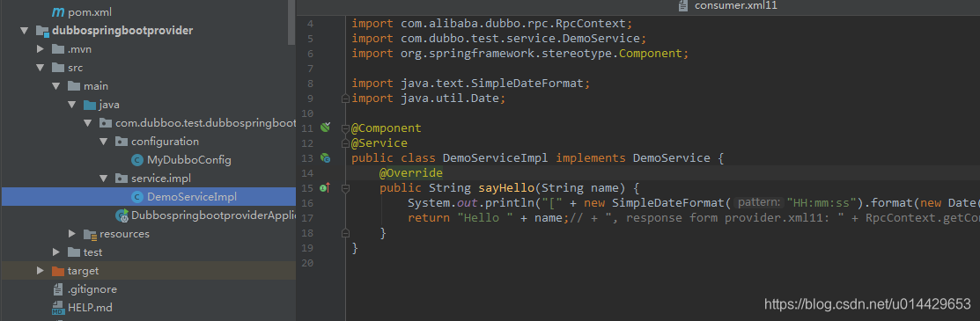The height and width of the screenshot is (321, 980).
Task: Expand the test folder
Action: (x=56, y=252)
